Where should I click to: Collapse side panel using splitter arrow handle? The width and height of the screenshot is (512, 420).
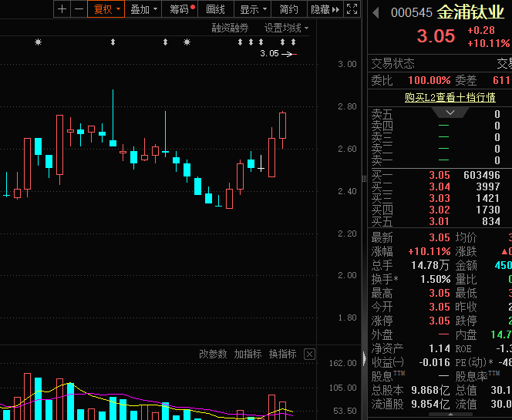tap(365, 358)
